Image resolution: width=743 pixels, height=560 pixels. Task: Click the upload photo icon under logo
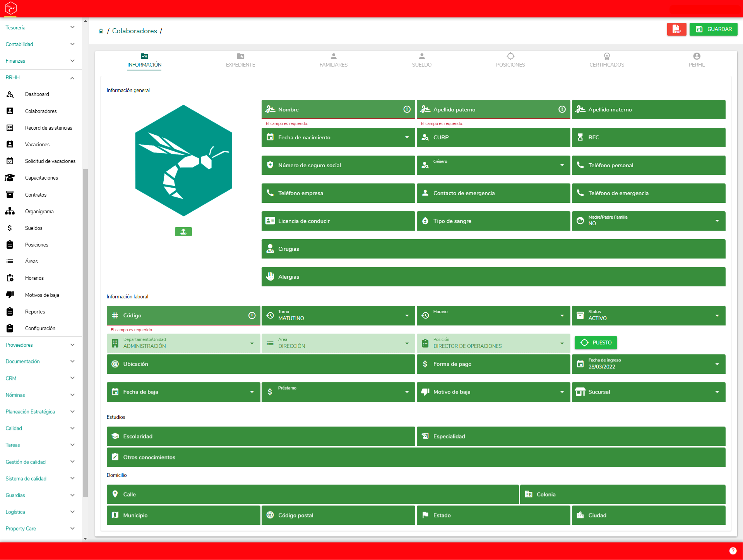pyautogui.click(x=183, y=231)
